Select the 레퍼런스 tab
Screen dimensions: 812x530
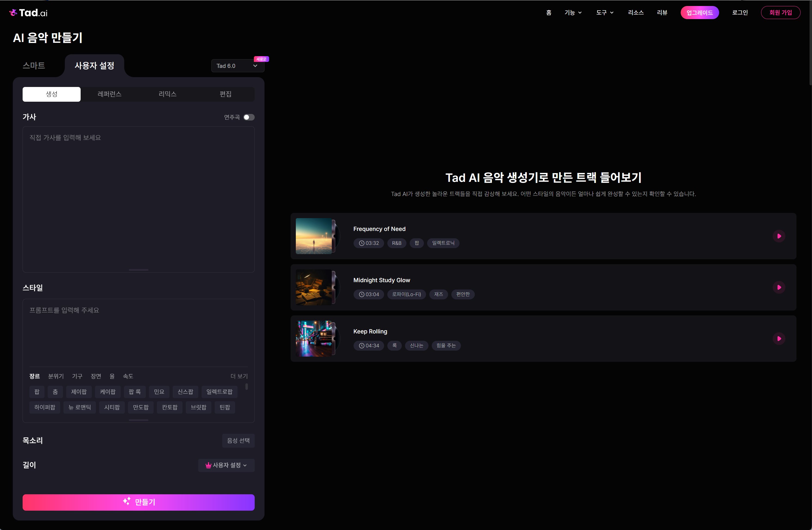pos(110,94)
